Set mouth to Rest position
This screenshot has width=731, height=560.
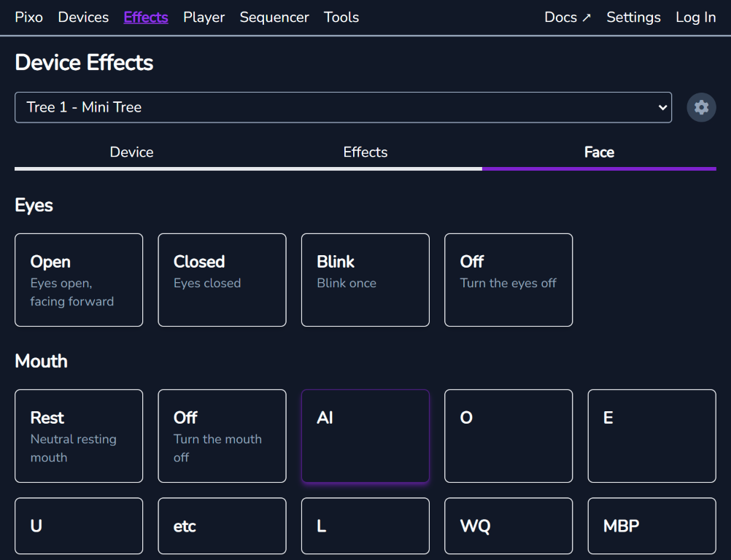pyautogui.click(x=78, y=436)
